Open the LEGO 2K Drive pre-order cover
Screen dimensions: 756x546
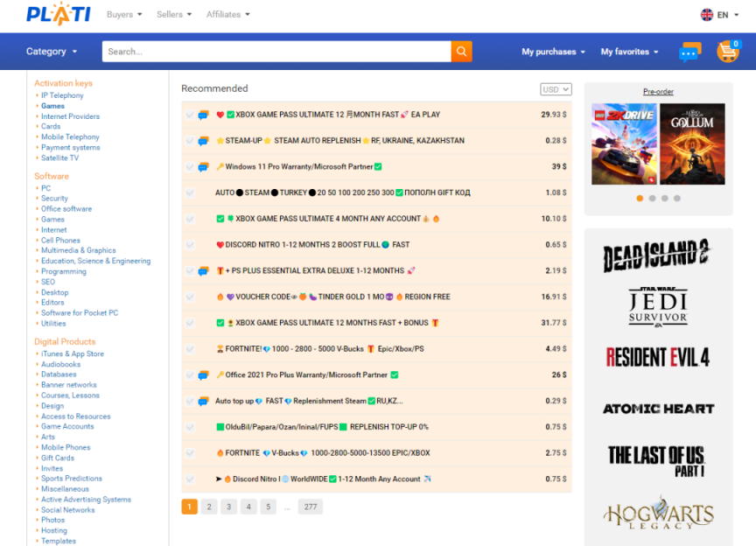coord(624,143)
